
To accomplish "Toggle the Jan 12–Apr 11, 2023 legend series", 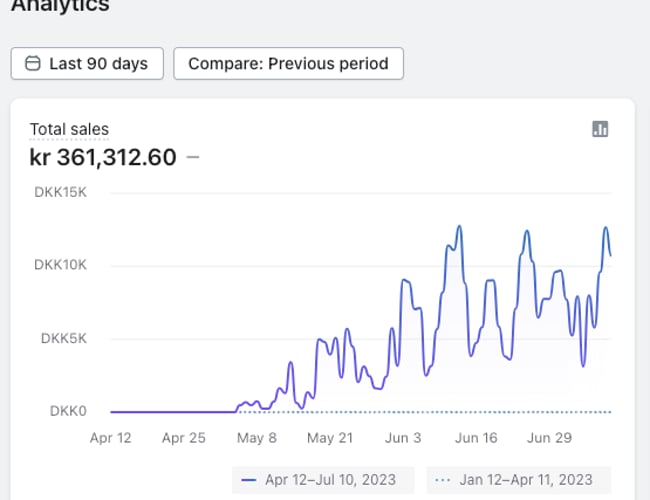I will 528,480.
